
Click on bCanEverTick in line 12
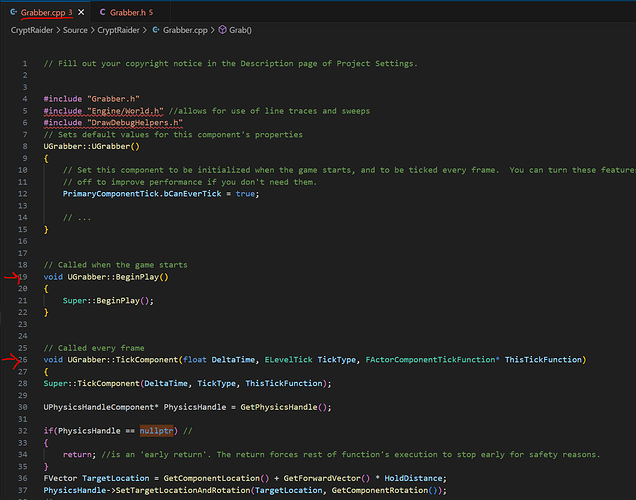coord(192,194)
